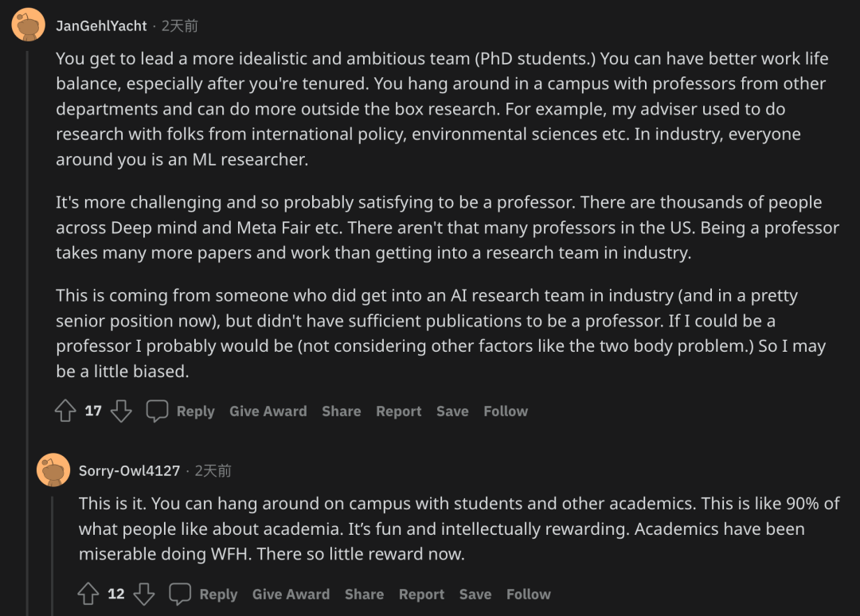Open Sorry-Owl4127's avatar profile
This screenshot has height=616, width=860.
coord(53,470)
